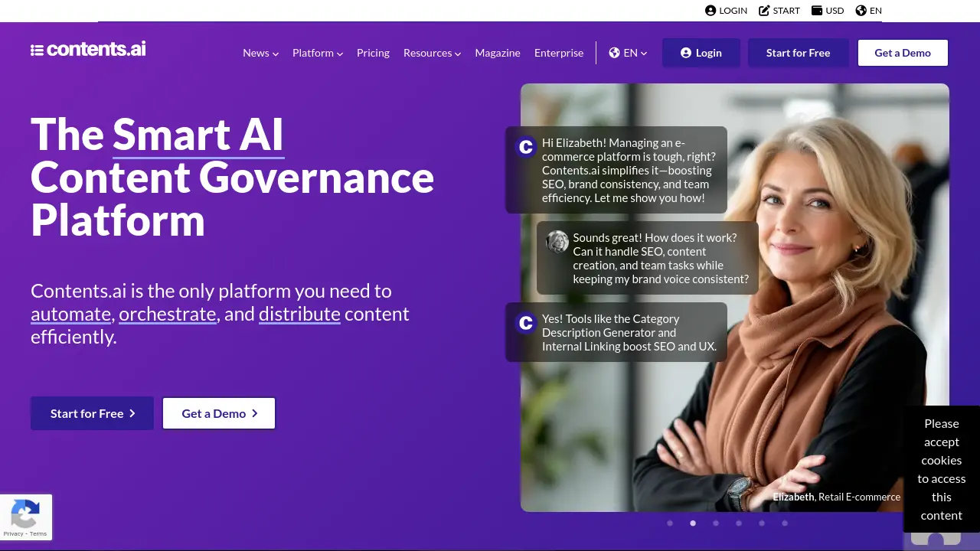Click the hero Get a Demo button

tap(219, 413)
